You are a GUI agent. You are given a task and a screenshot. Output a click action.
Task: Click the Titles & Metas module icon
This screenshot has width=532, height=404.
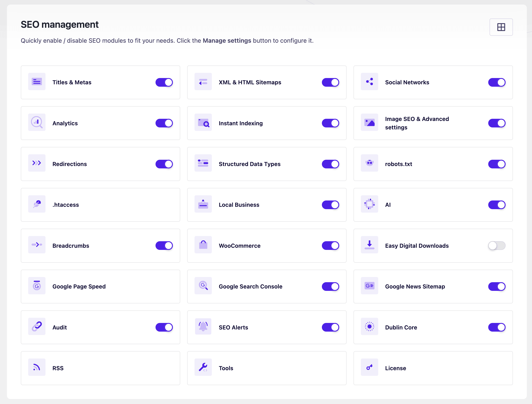37,82
